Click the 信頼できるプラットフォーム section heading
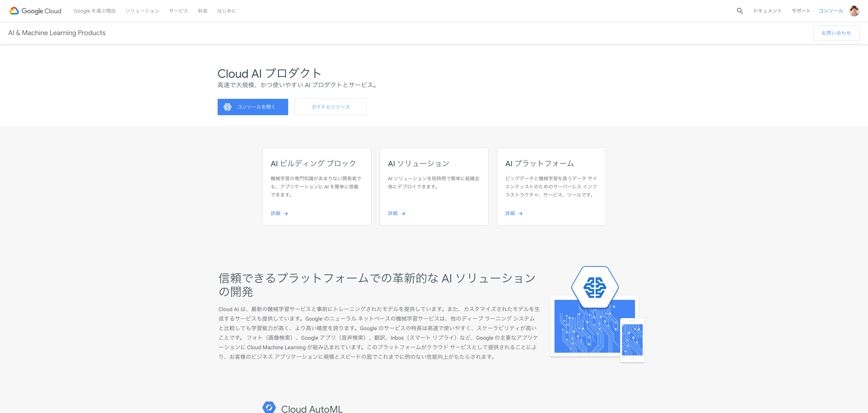The image size is (868, 413). click(x=377, y=285)
